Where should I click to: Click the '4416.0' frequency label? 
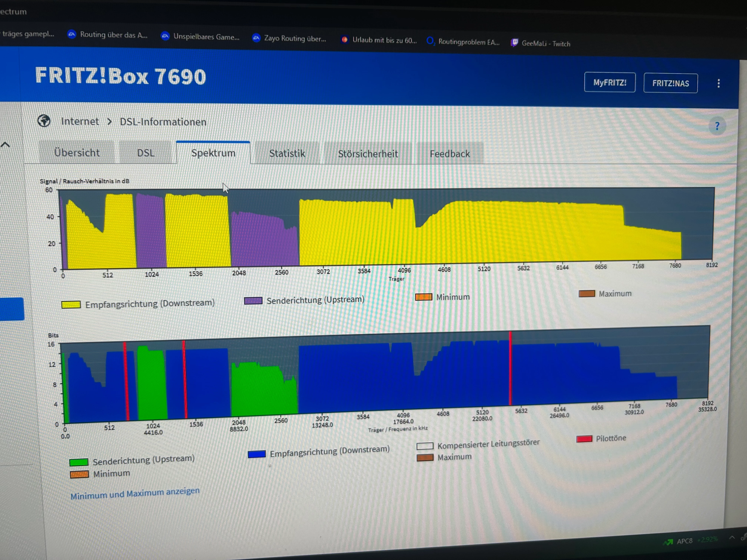pyautogui.click(x=153, y=432)
